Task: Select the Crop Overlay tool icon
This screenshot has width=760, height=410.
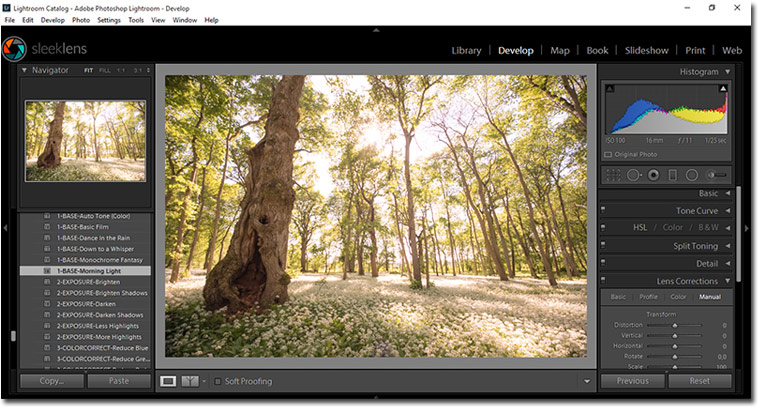Action: pyautogui.click(x=613, y=175)
